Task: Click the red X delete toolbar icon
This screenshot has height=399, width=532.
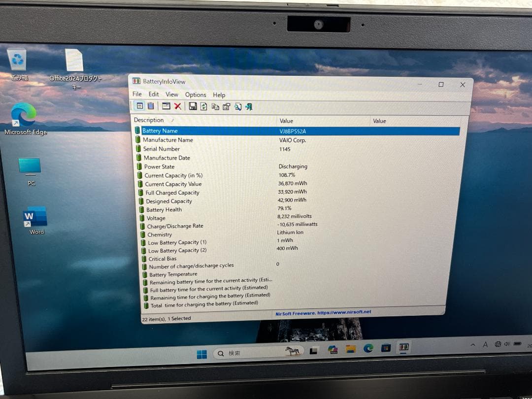Action: click(x=177, y=106)
